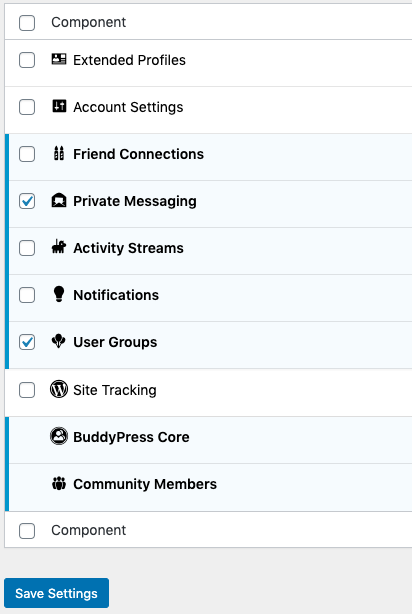Toggle select-all checkbox in footer row
The height and width of the screenshot is (614, 412).
[x=27, y=531]
